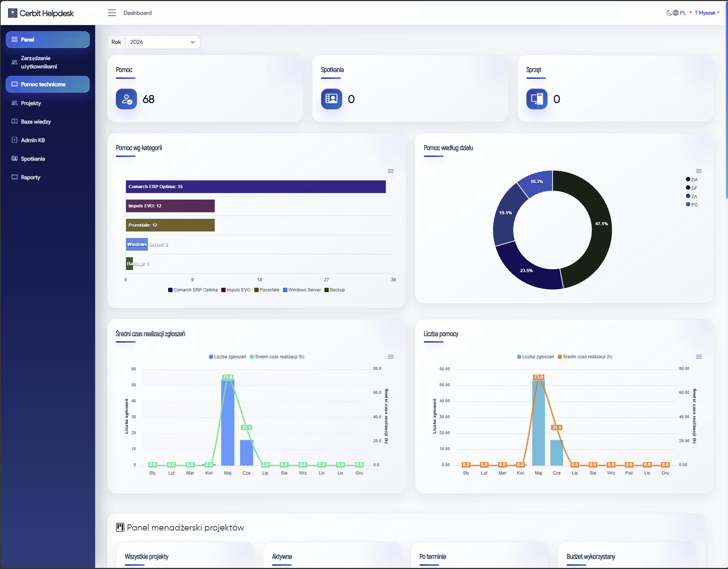Click the Comarch ERP Optima bar
Image resolution: width=728 pixels, height=569 pixels.
click(256, 187)
